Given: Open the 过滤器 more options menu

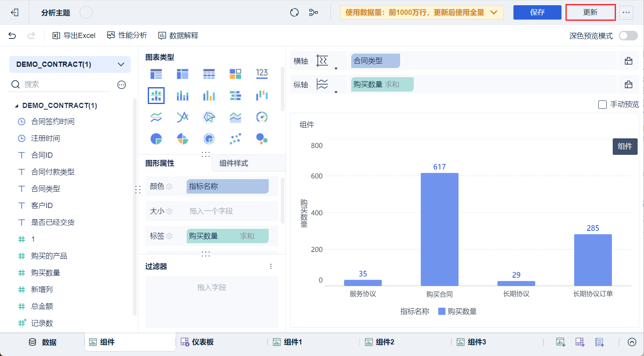Looking at the screenshot, I should [x=271, y=266].
